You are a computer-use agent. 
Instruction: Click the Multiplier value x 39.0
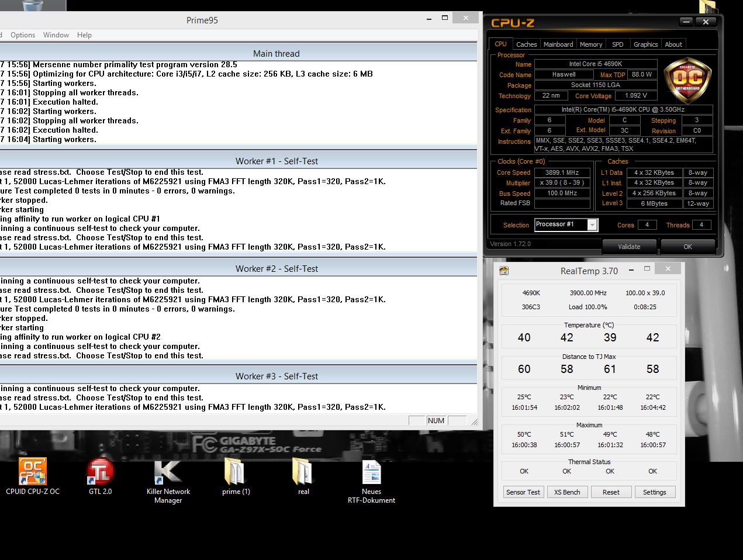pyautogui.click(x=562, y=183)
